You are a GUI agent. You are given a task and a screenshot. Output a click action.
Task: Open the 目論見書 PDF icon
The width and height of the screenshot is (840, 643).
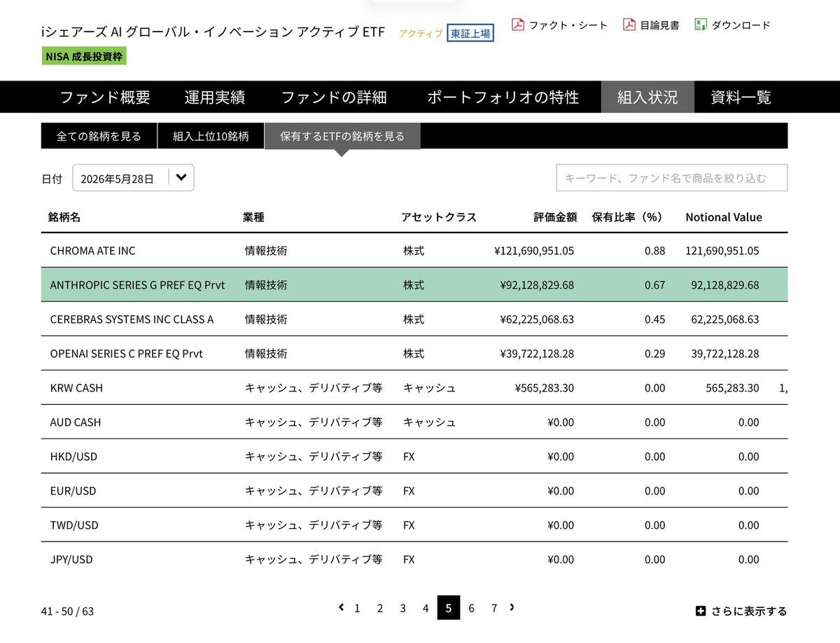(x=629, y=25)
